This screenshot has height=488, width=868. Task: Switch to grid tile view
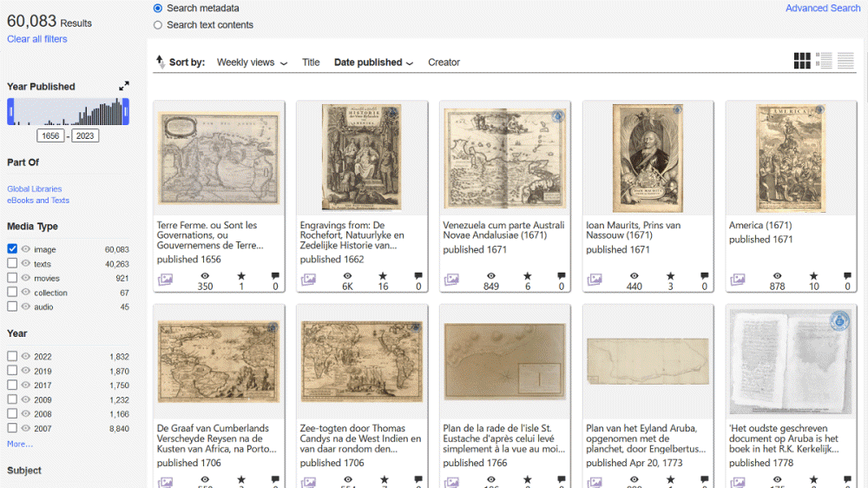pos(802,61)
